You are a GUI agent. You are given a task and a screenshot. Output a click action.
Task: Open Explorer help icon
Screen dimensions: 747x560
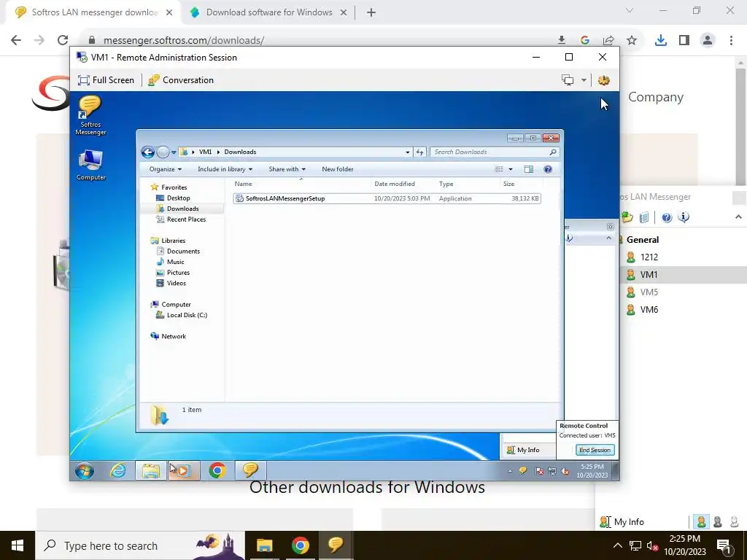pos(548,169)
